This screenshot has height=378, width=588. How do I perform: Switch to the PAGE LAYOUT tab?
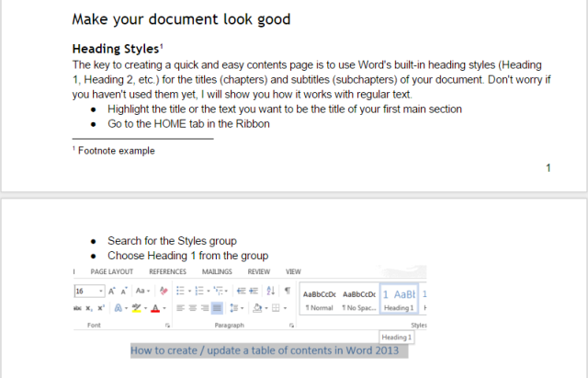pyautogui.click(x=112, y=271)
